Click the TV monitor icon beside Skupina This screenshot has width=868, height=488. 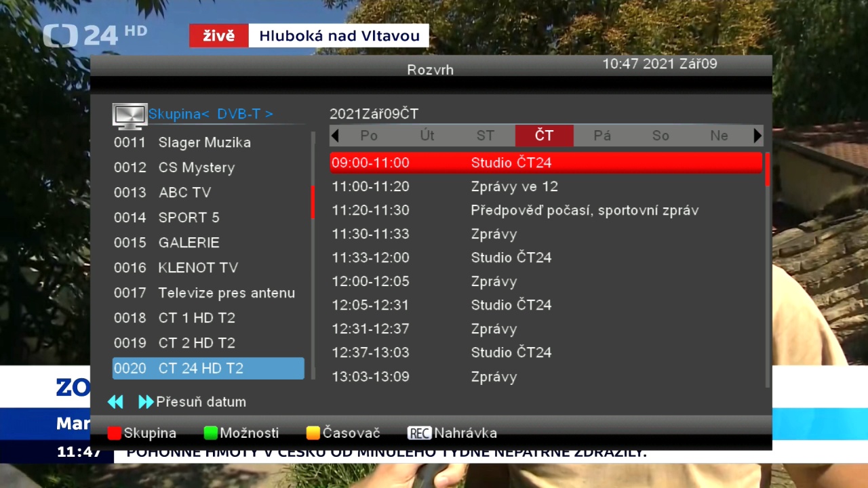click(130, 116)
